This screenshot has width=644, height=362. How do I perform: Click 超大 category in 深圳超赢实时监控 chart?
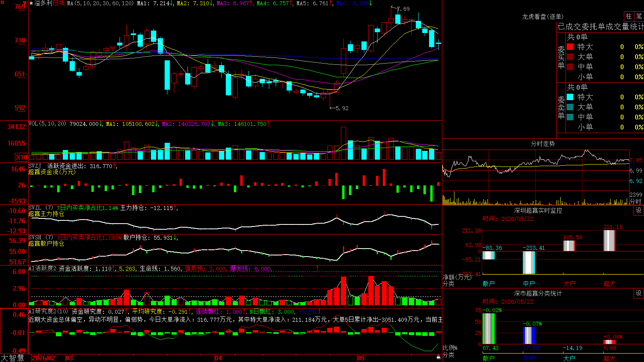609,284
